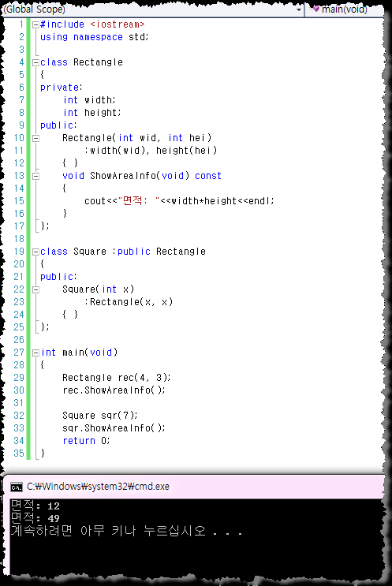Click the cmd.exe console window icon
The height and width of the screenshot is (586, 392).
[x=16, y=487]
